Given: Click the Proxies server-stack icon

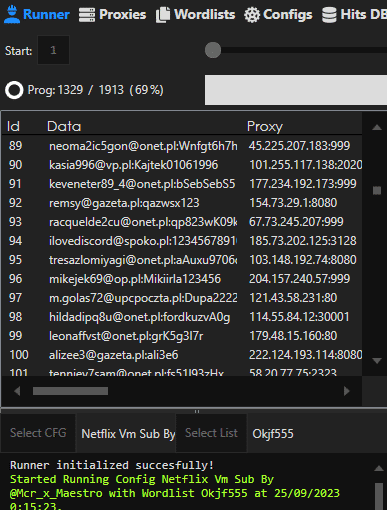Looking at the screenshot, I should 87,15.
